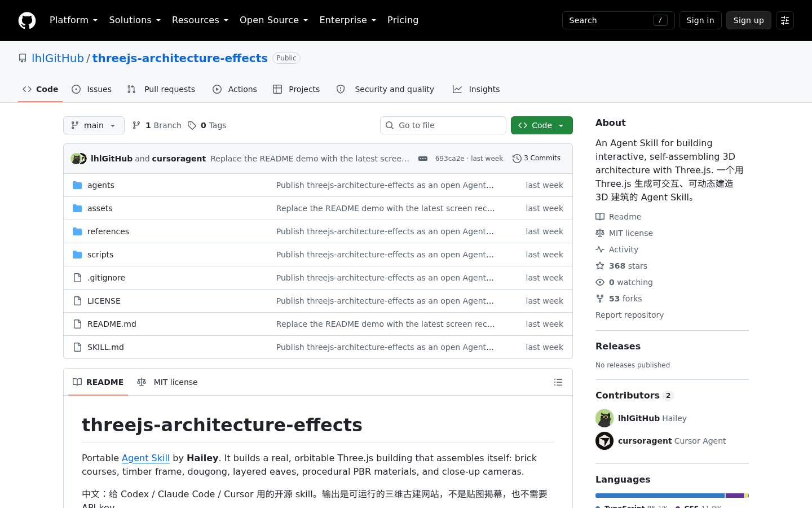Select the README tab in file viewer

[98, 382]
